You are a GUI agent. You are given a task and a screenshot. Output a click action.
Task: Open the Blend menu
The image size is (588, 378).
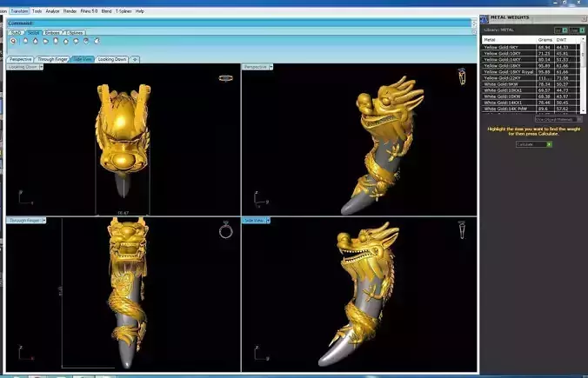(106, 11)
